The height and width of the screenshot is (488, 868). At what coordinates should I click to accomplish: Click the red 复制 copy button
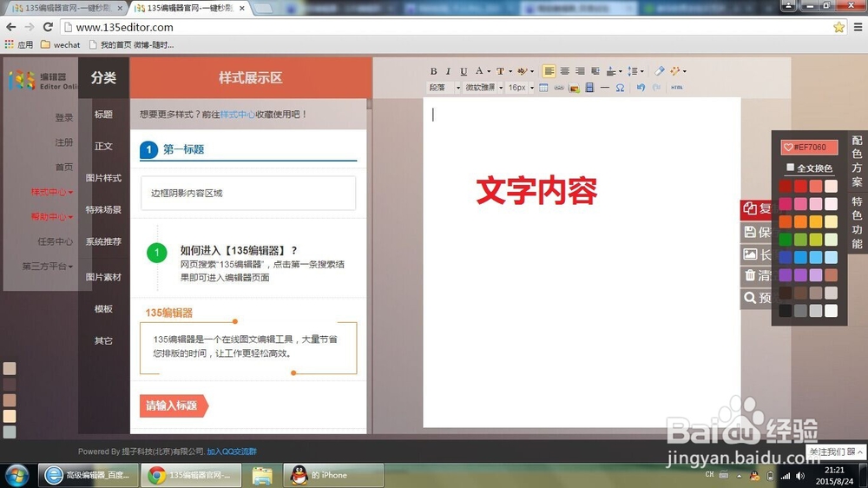[x=757, y=208]
